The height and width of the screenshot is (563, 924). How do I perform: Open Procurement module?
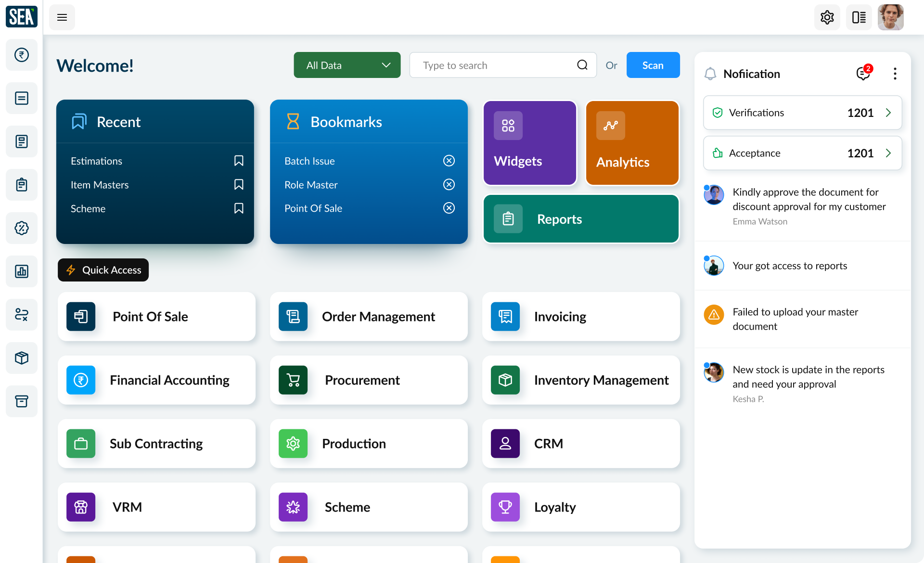(x=369, y=380)
